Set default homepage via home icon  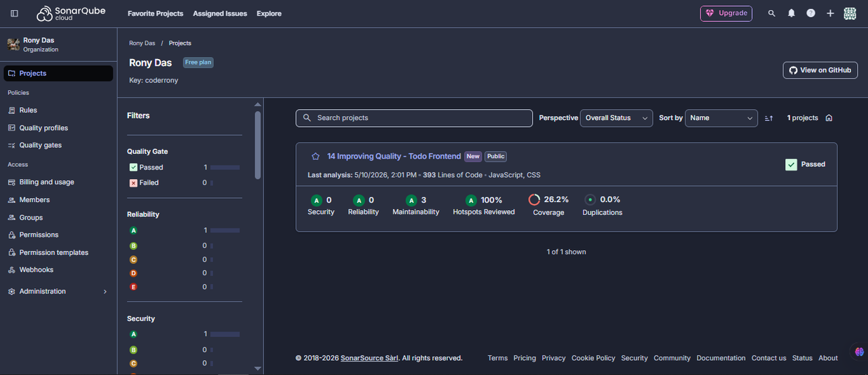click(829, 118)
